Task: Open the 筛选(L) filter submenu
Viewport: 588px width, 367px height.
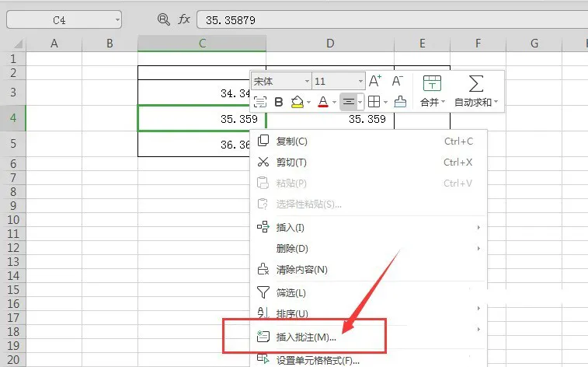Action: tap(369, 292)
